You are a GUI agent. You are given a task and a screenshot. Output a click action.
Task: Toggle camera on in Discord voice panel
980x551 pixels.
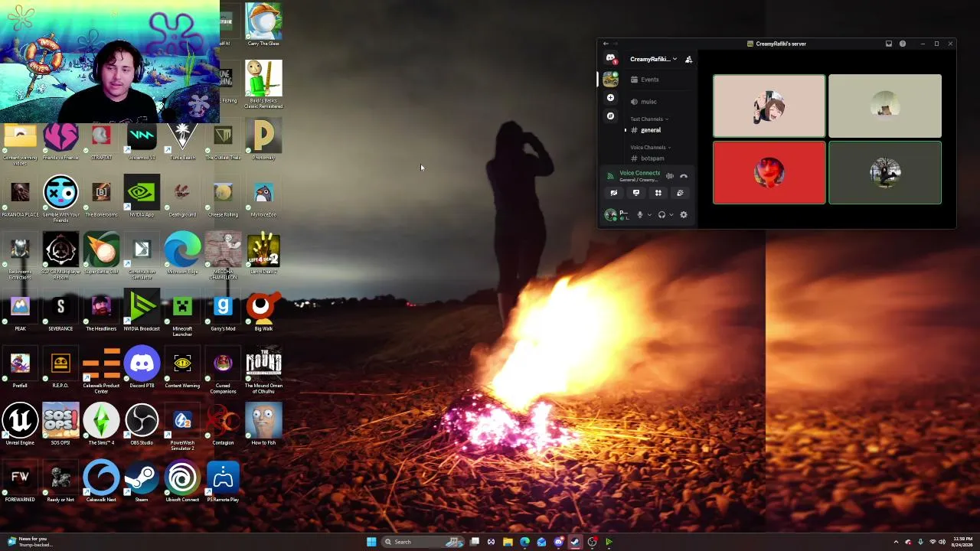[613, 193]
